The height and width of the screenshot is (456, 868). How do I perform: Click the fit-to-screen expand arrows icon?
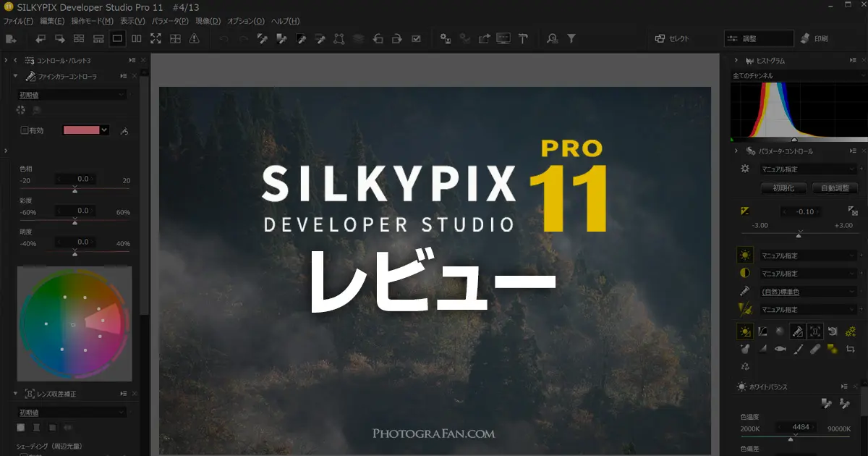156,38
